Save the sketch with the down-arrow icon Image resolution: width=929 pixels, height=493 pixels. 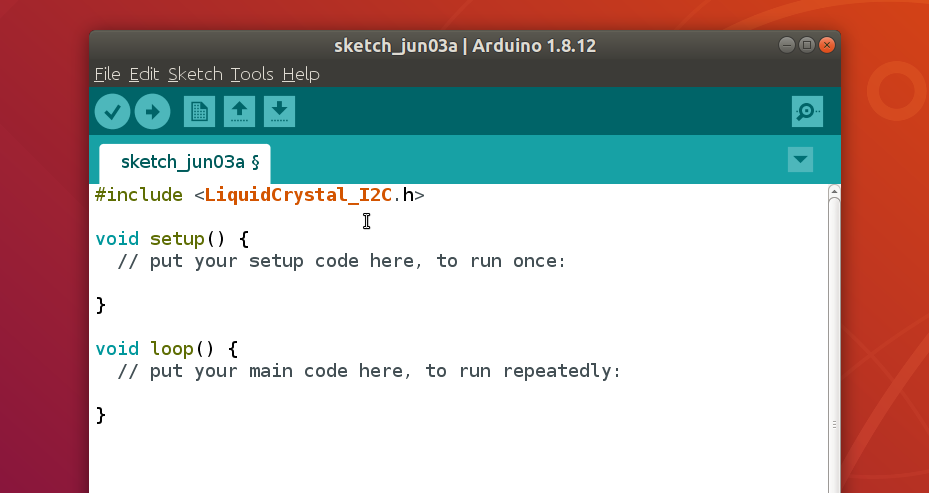279,111
